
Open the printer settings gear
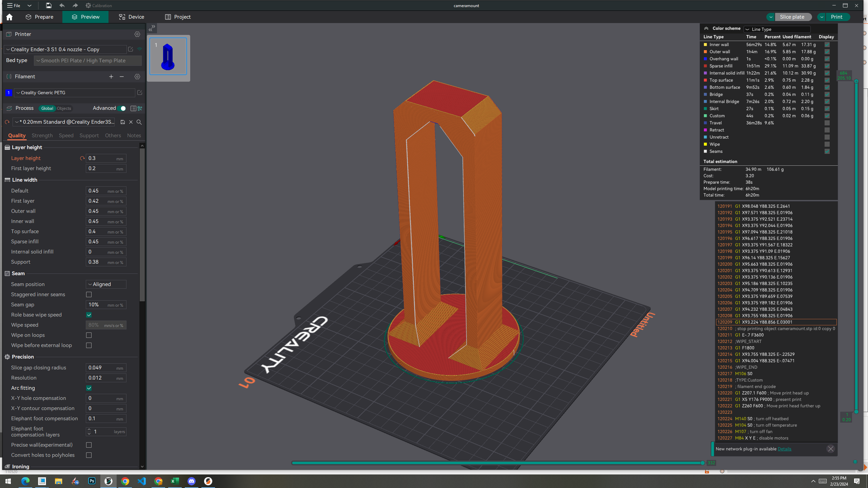(x=137, y=34)
